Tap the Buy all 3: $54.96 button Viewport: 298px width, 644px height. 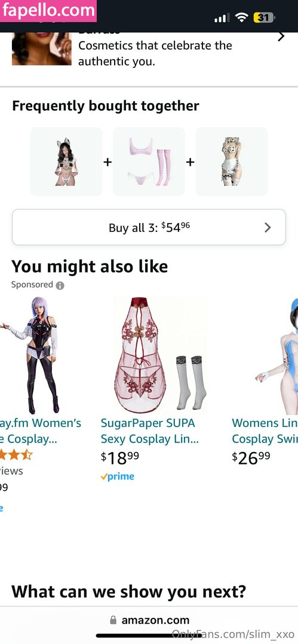coord(149,227)
